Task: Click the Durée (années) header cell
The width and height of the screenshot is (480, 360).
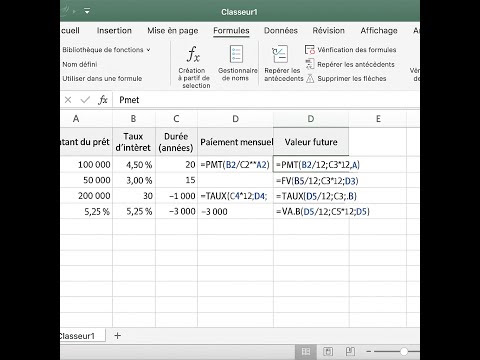Action: click(176, 142)
